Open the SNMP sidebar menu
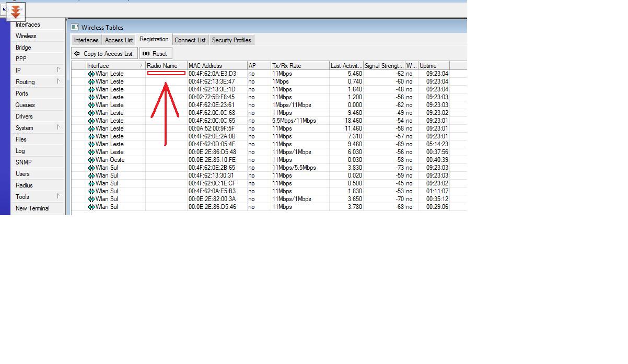Viewport: 628px width, 364px height. (x=24, y=162)
